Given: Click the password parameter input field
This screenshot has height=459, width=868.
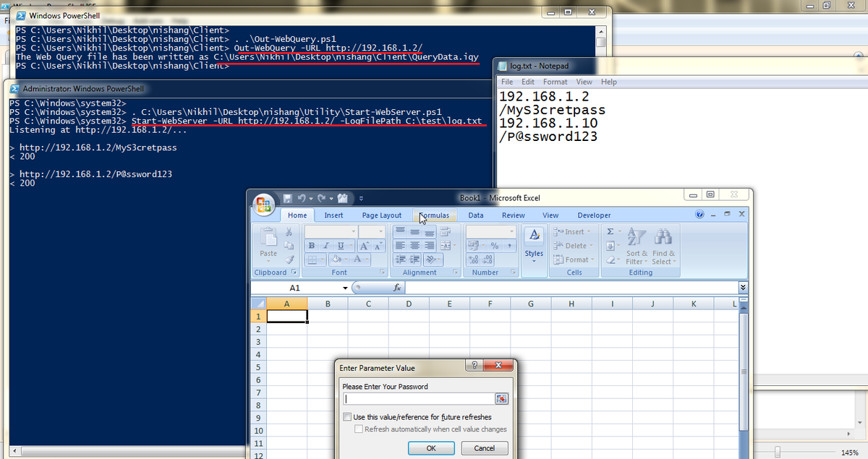Looking at the screenshot, I should coord(418,399).
